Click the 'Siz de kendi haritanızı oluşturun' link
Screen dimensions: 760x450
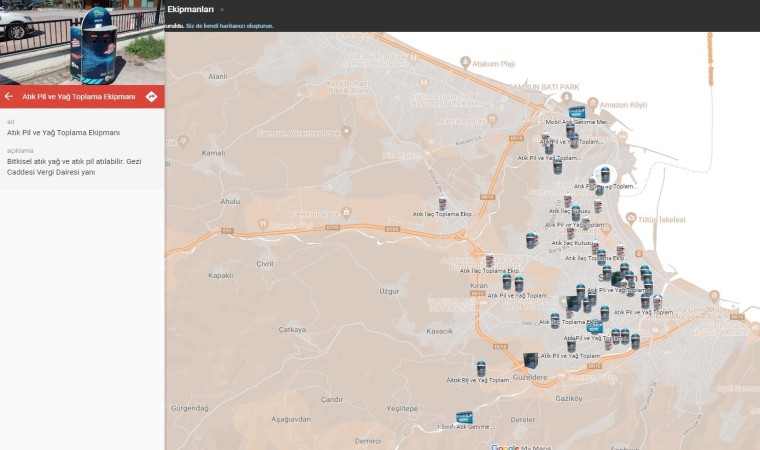coord(229,26)
